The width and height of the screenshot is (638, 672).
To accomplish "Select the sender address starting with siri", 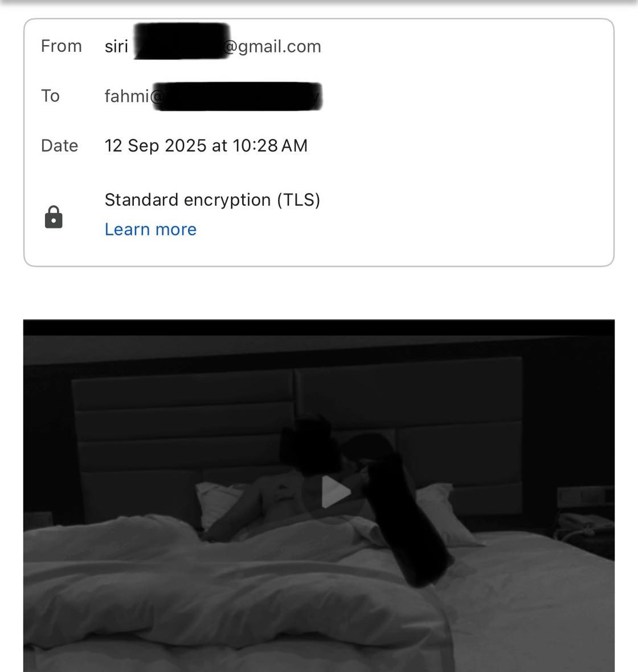I will pyautogui.click(x=213, y=46).
